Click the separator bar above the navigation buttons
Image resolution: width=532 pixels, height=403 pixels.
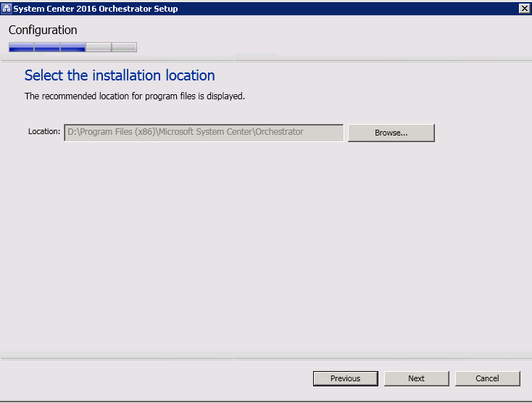pos(265,357)
